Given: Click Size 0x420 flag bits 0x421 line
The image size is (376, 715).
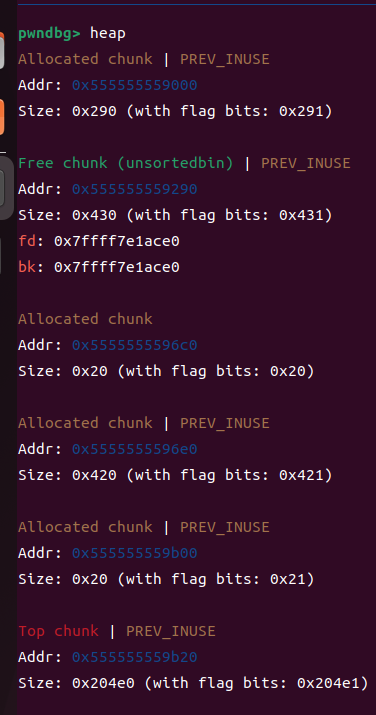Looking at the screenshot, I should [x=175, y=475].
